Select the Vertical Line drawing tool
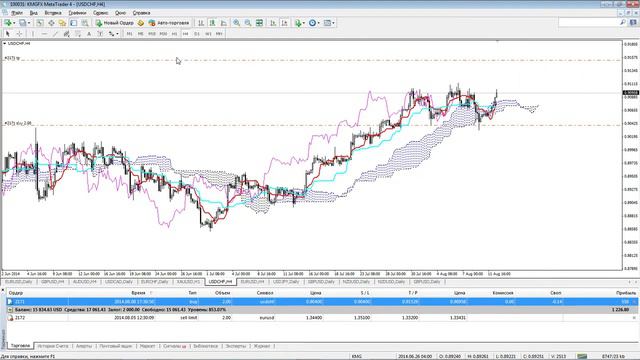This screenshot has height=360, width=640. point(33,34)
